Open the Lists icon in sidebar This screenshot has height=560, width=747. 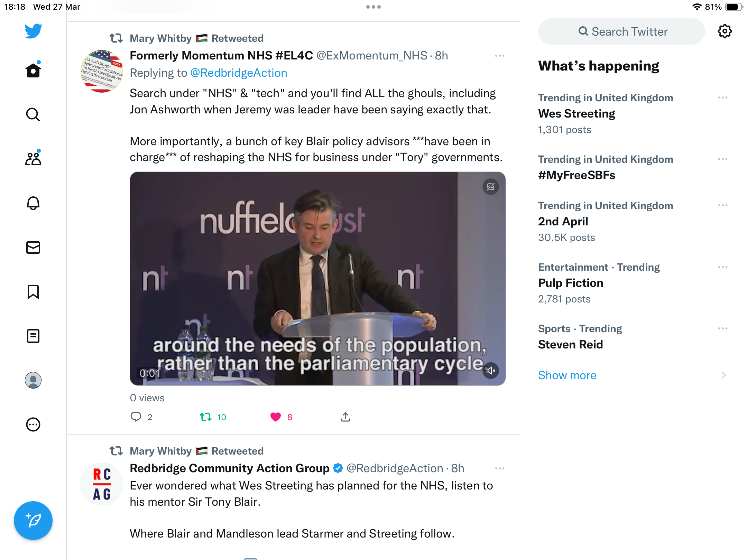click(33, 336)
